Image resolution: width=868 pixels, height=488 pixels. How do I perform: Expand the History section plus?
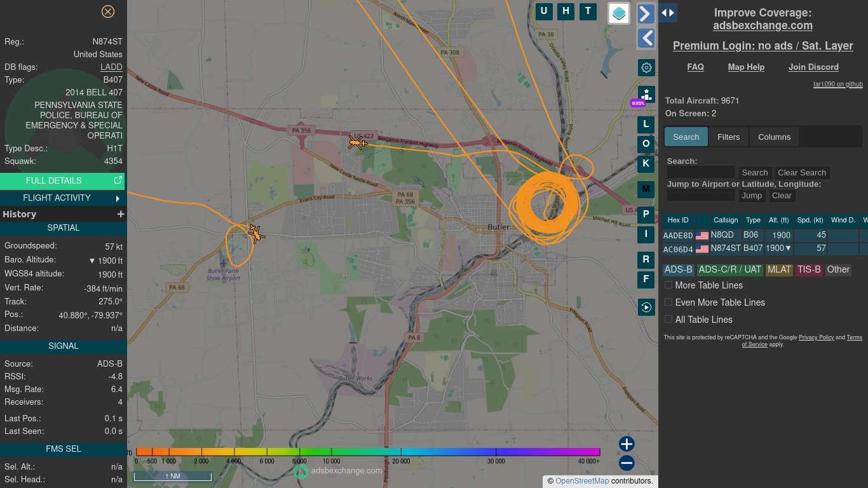pos(120,214)
